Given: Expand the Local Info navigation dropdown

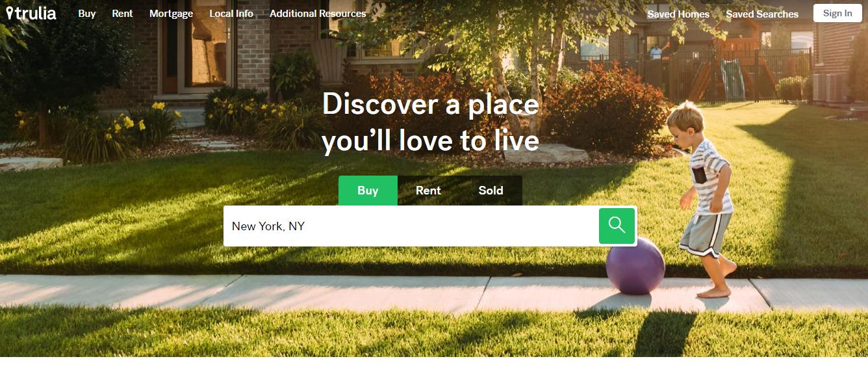Looking at the screenshot, I should point(231,14).
